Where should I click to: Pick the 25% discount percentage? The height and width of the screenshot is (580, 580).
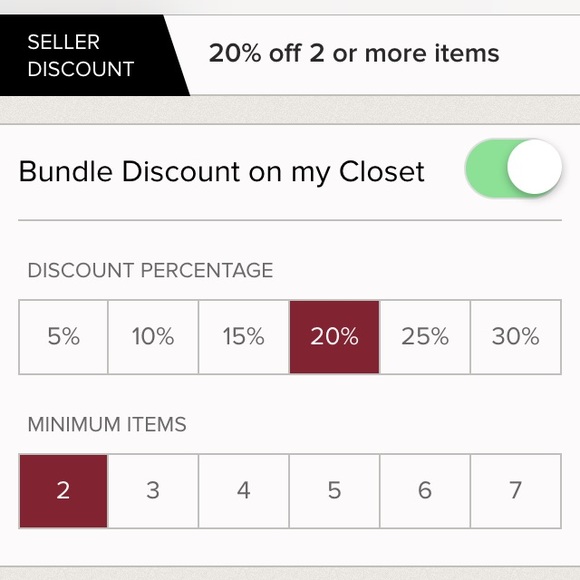(x=425, y=337)
